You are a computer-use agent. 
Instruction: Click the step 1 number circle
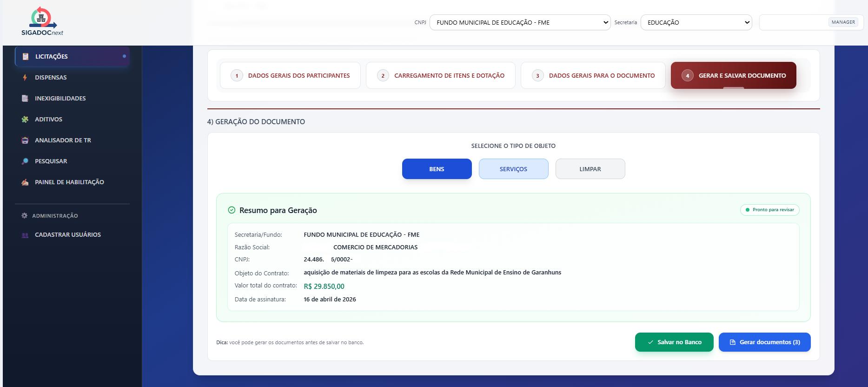237,76
